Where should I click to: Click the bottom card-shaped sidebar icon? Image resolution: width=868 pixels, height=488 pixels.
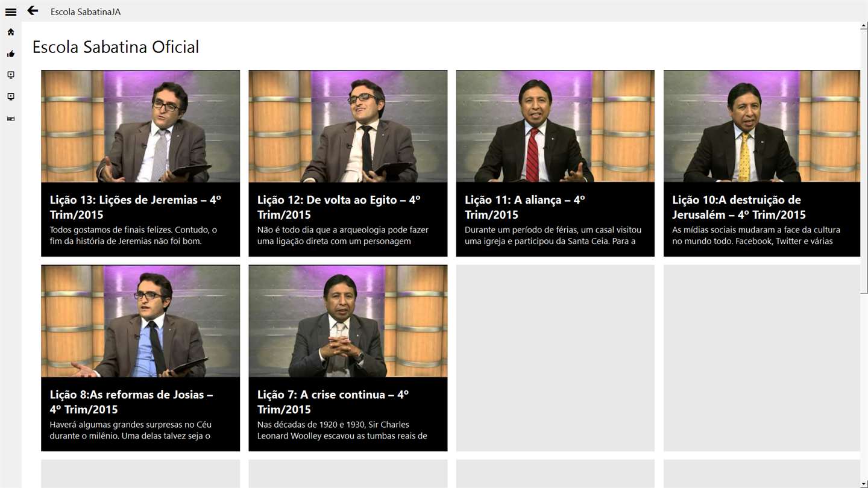10,119
